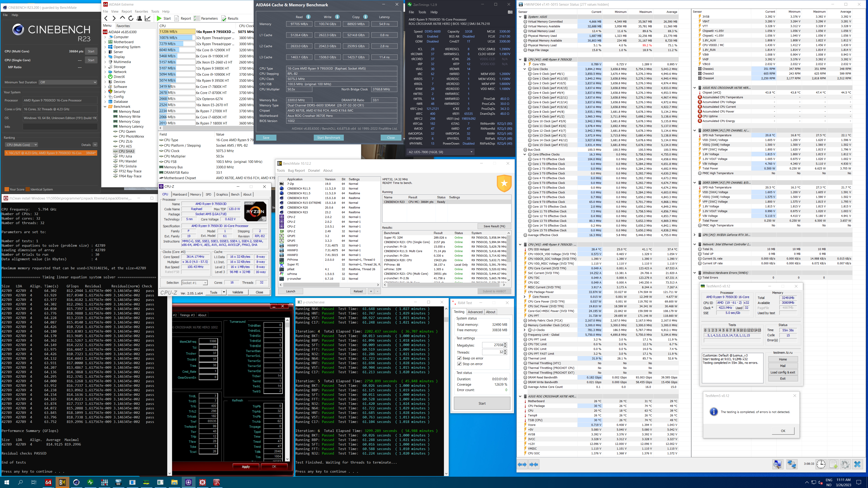Viewport: 868px width, 488px height.
Task: Click the info icon next to Read column
Action: pos(308,17)
